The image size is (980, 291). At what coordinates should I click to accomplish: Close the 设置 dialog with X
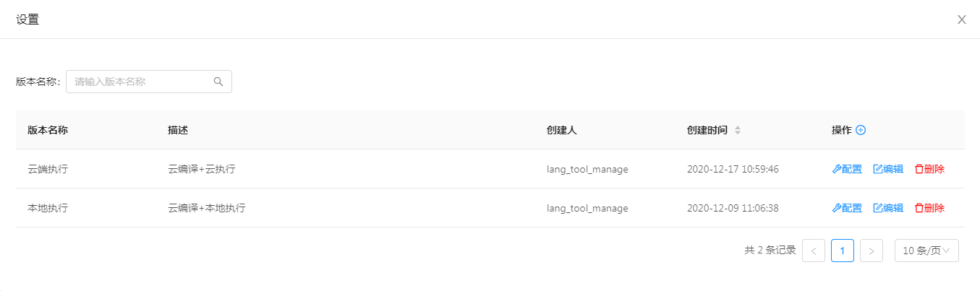tap(962, 19)
